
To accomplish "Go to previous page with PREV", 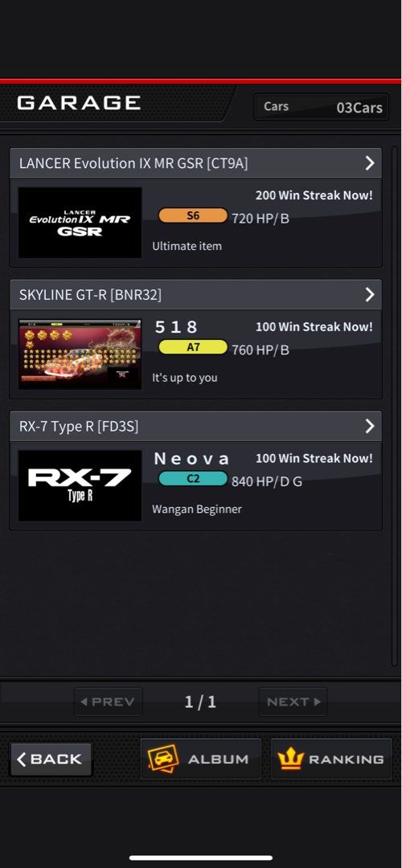I will click(x=108, y=702).
